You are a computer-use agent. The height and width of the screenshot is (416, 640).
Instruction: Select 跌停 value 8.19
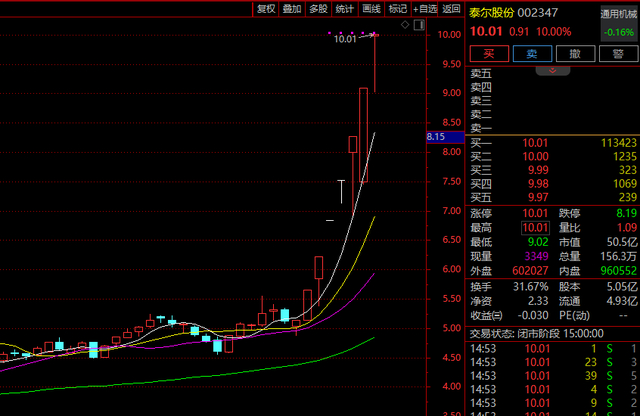627,213
